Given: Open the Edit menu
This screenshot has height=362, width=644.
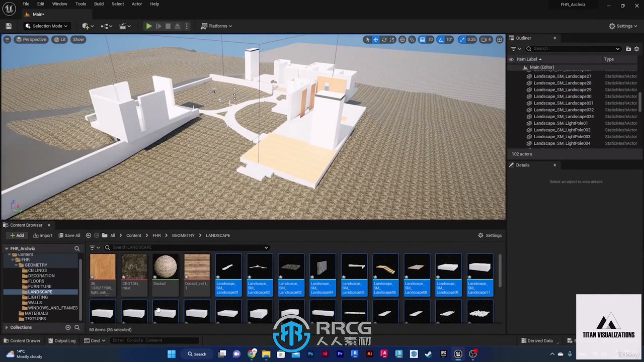Looking at the screenshot, I should (41, 4).
